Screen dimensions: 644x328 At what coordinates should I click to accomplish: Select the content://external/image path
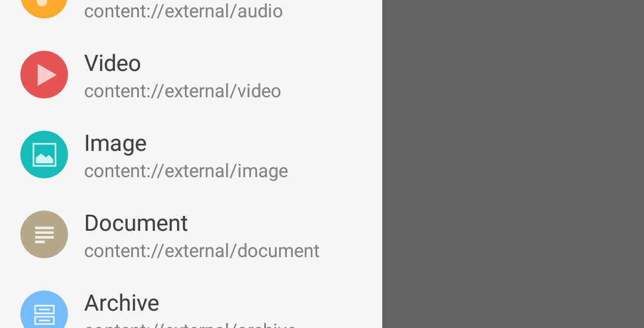tap(186, 172)
